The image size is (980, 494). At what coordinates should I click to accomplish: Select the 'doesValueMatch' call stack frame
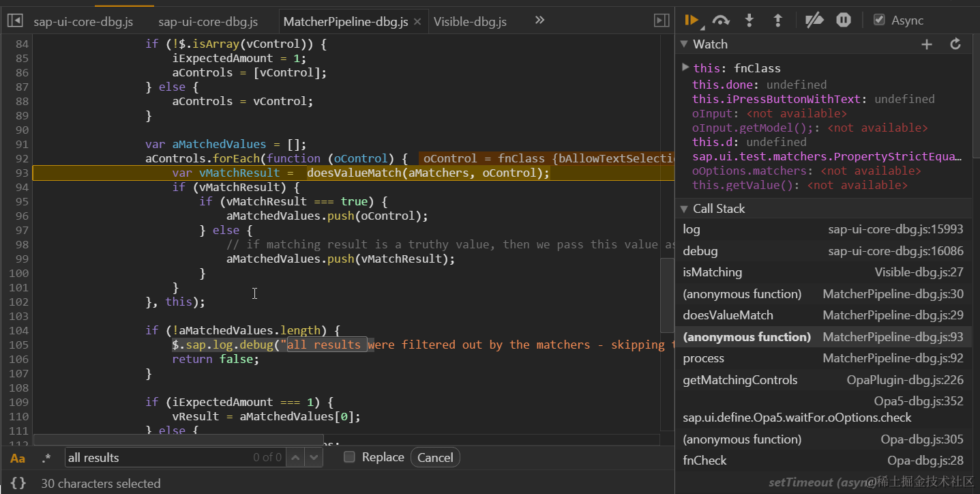pyautogui.click(x=823, y=315)
